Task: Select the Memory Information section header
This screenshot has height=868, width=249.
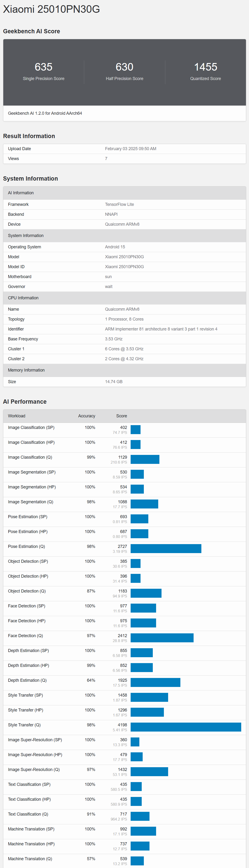Action: click(x=26, y=370)
